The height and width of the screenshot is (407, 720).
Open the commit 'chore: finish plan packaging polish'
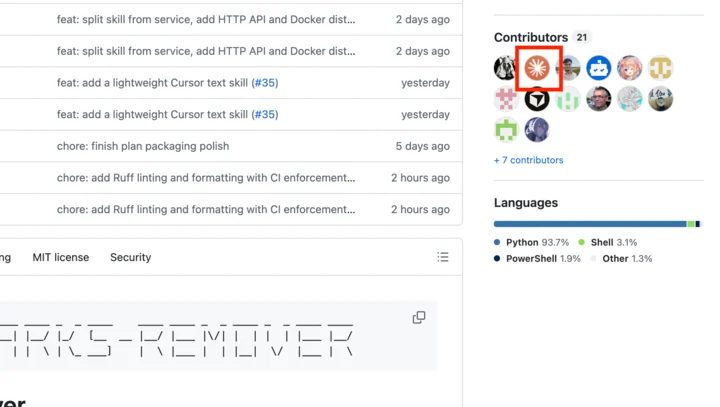(x=143, y=146)
